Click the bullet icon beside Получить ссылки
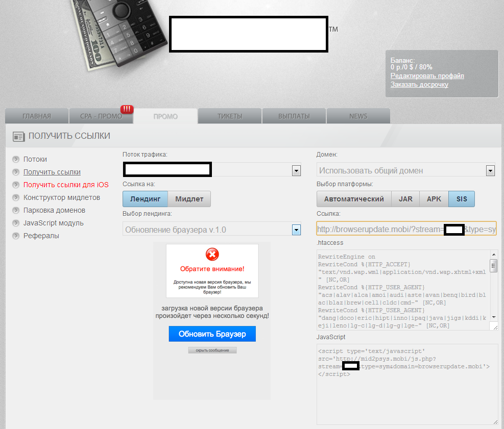 pyautogui.click(x=16, y=172)
